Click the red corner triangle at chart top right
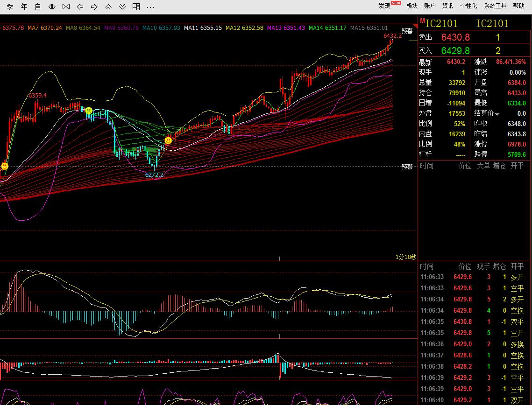The height and width of the screenshot is (405, 532). tap(415, 27)
